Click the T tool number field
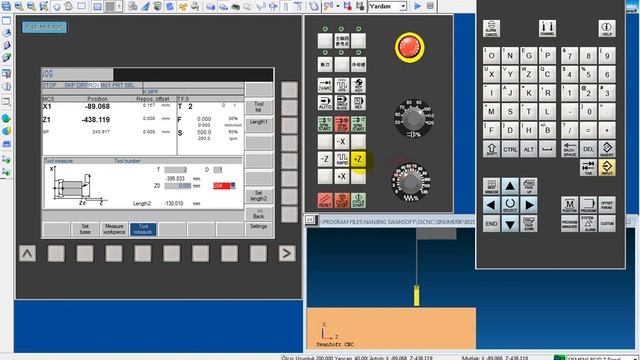Screen dimensions: 640x360 [176, 170]
